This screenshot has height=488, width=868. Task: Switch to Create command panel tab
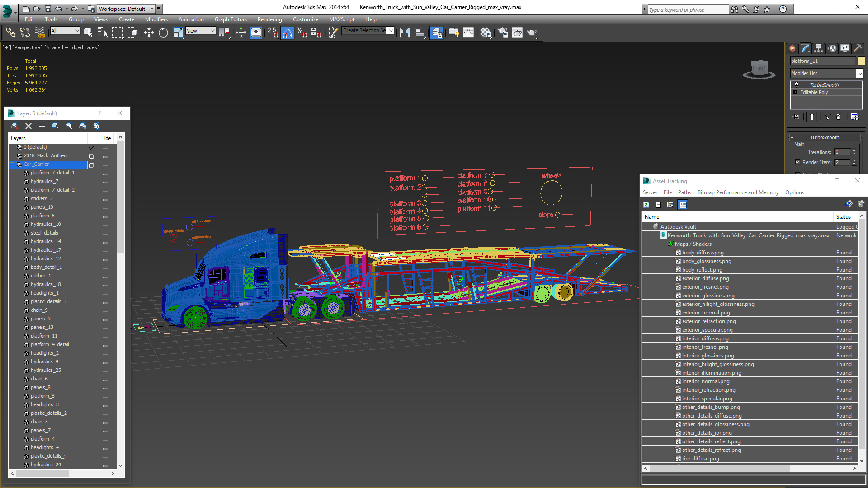792,48
